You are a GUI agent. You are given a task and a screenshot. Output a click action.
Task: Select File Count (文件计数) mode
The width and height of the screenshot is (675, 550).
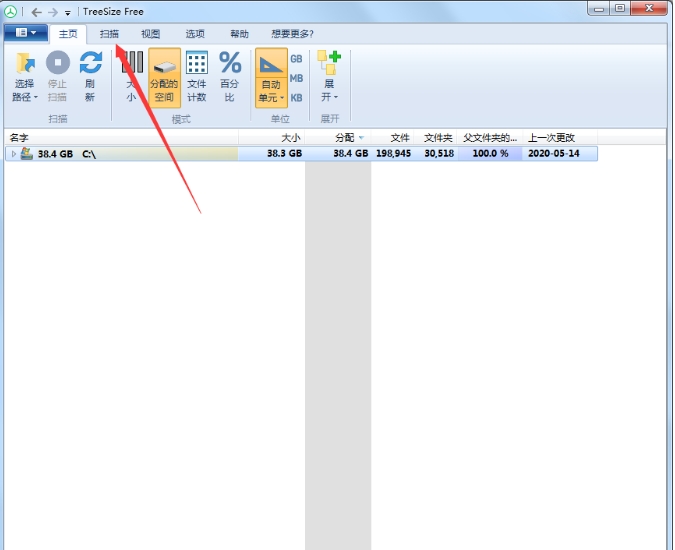click(197, 77)
